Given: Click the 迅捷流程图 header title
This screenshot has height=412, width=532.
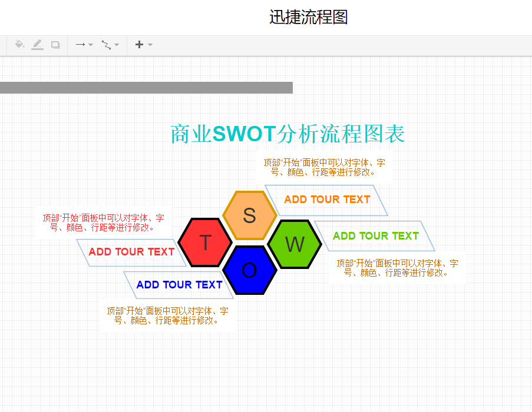Looking at the screenshot, I should click(308, 17).
